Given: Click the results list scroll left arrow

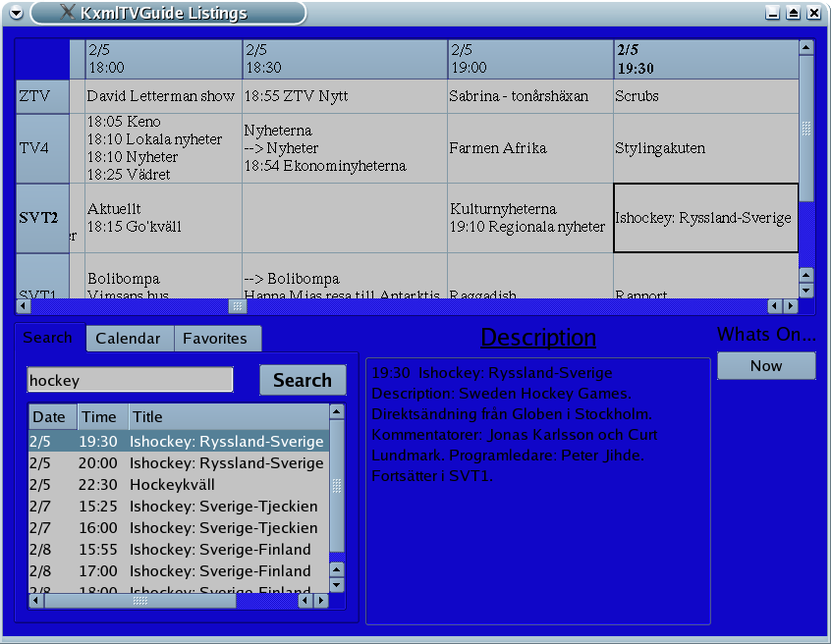Looking at the screenshot, I should [36, 601].
